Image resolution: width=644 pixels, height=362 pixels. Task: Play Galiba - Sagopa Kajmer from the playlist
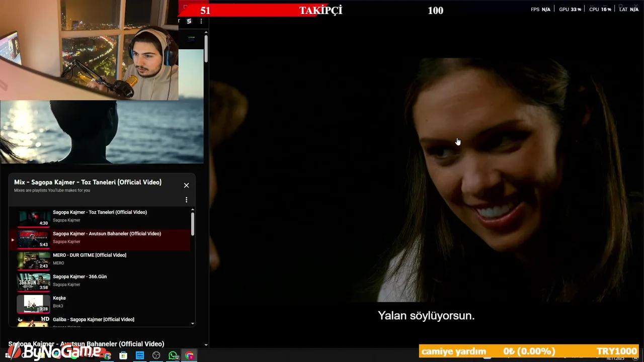tap(100, 321)
